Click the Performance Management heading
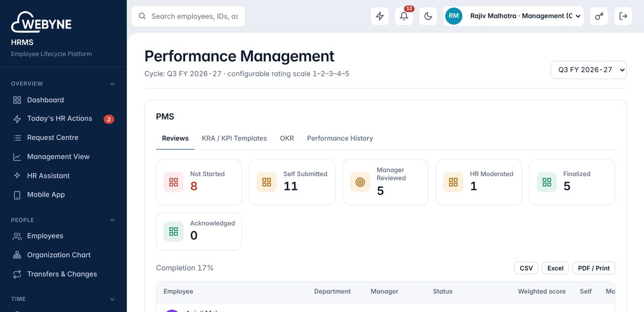 point(239,56)
